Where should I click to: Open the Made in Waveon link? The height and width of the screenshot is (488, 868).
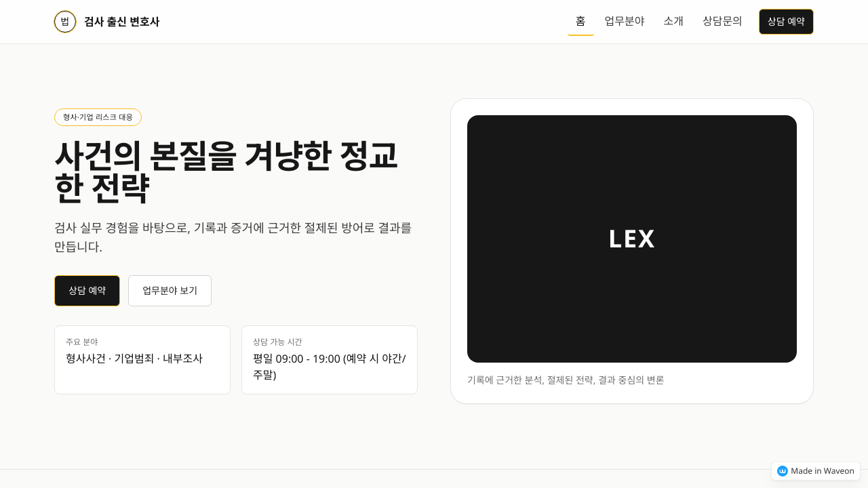pos(822,471)
